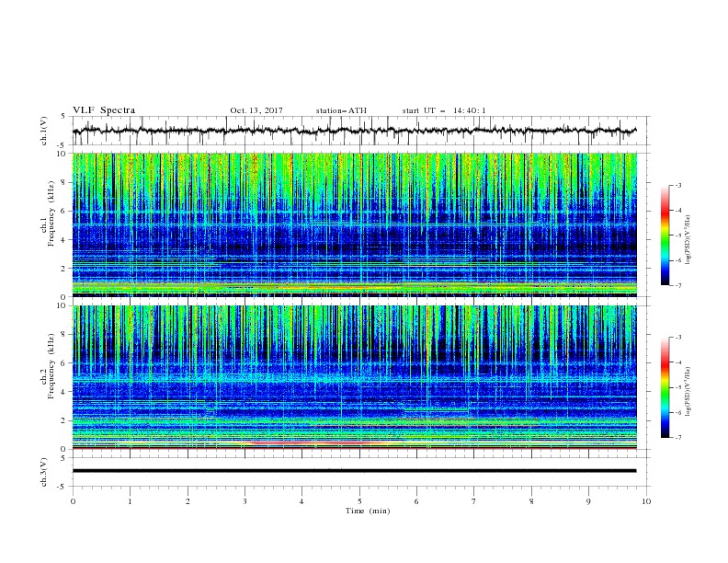Click the ch.3 flat black waveform line
The width and height of the screenshot is (728, 563).
tap(354, 471)
